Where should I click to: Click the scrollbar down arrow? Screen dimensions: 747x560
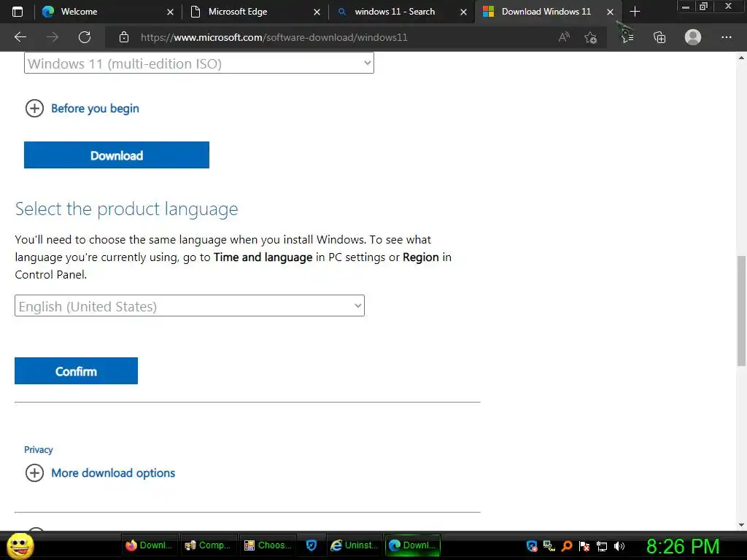[741, 525]
